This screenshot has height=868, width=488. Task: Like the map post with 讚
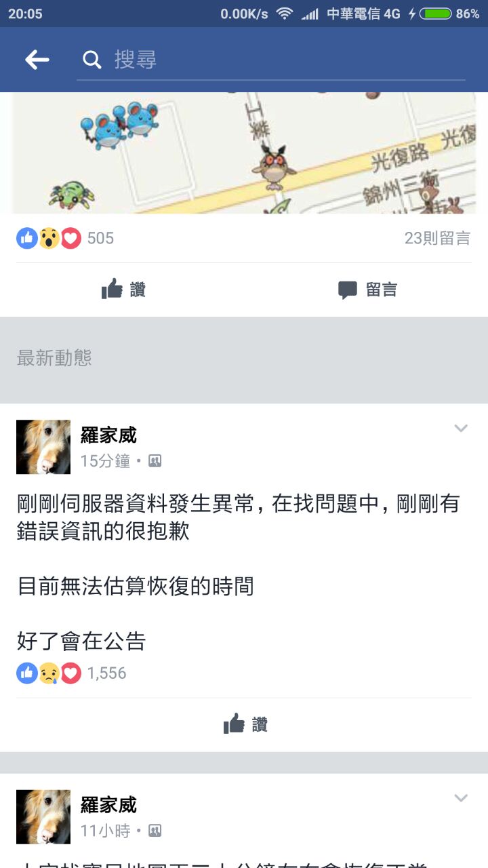point(123,290)
